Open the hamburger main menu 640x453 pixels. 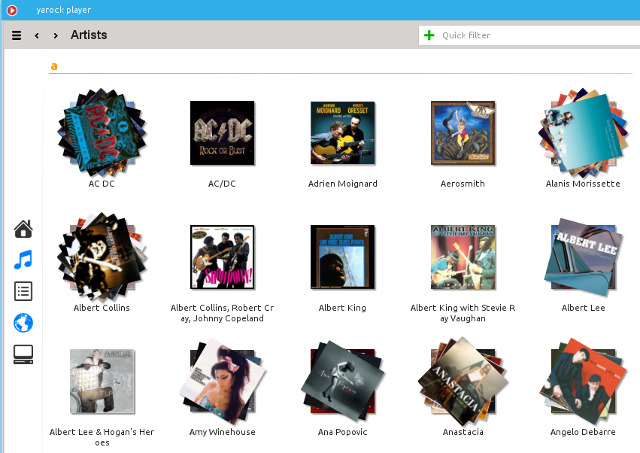click(16, 36)
